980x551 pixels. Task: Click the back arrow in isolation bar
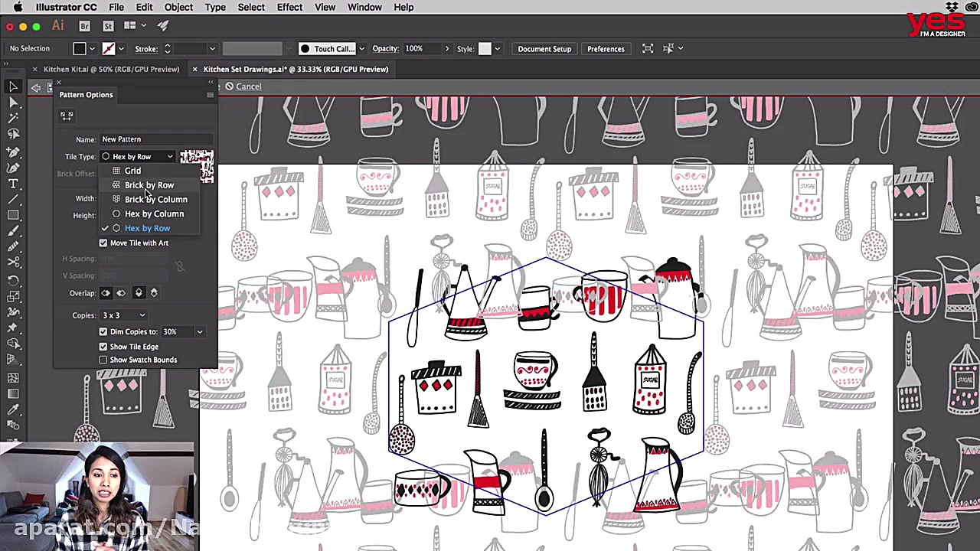click(x=35, y=87)
